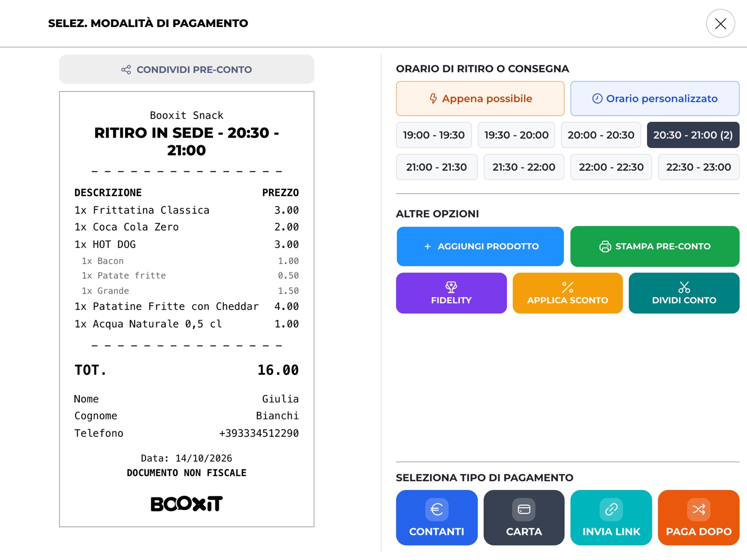Enable the Appena possibile option

pos(480,98)
